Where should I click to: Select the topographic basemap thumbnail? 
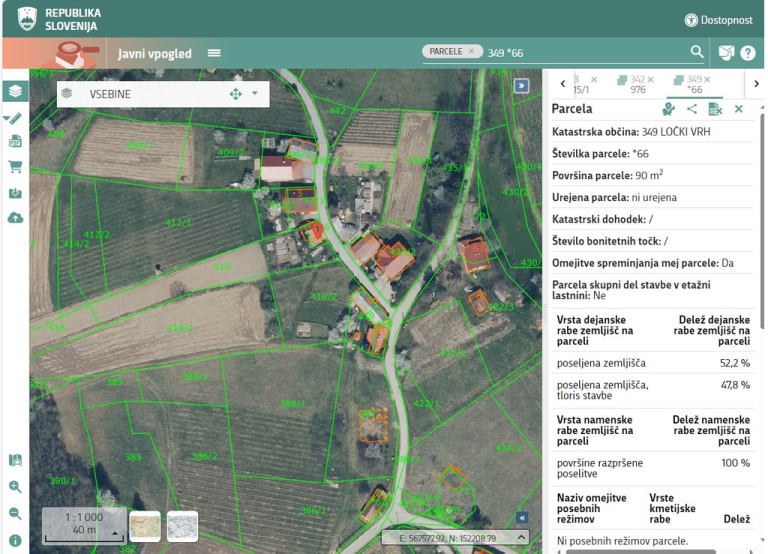tap(145, 526)
